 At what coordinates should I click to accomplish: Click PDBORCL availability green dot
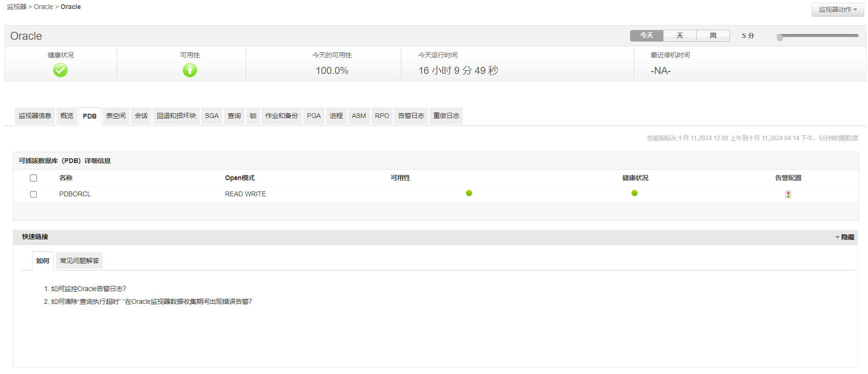469,193
